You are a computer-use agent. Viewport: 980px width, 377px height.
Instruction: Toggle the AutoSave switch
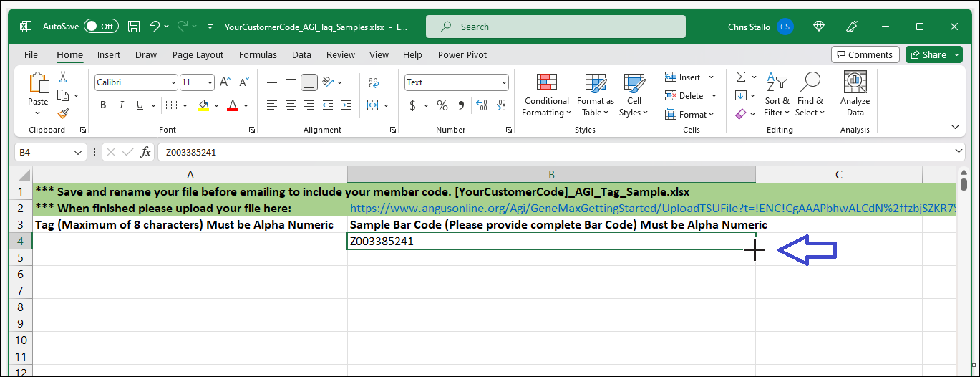(101, 27)
